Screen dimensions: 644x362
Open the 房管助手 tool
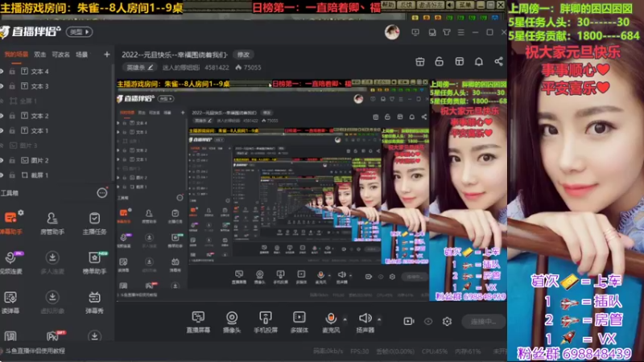(52, 223)
